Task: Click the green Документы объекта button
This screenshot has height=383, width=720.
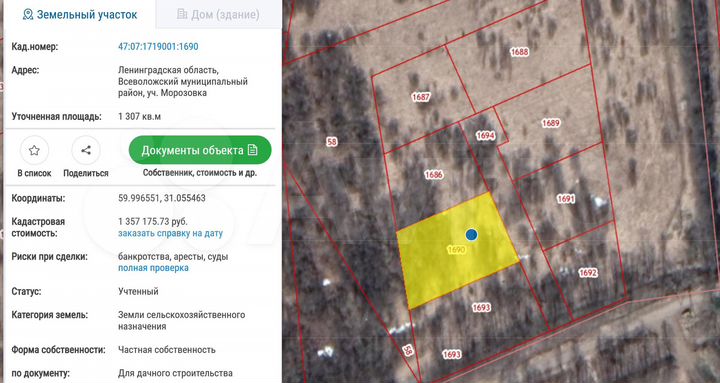Action: [200, 150]
